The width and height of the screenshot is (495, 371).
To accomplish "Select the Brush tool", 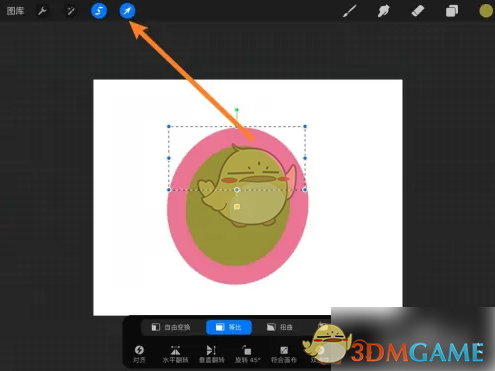I will pyautogui.click(x=350, y=11).
